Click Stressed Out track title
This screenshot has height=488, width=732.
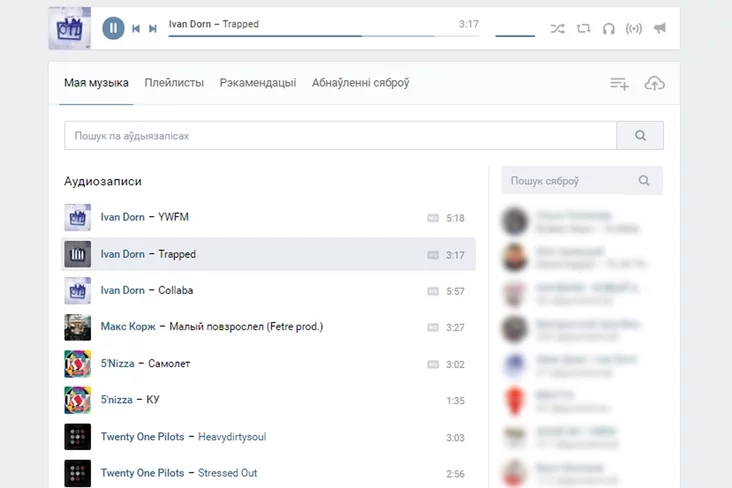(227, 473)
